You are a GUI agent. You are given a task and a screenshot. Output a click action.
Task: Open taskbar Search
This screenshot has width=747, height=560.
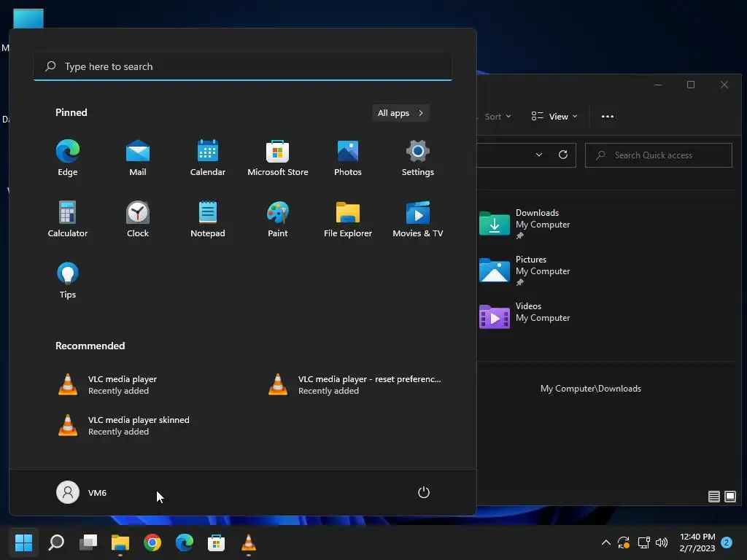click(x=56, y=542)
